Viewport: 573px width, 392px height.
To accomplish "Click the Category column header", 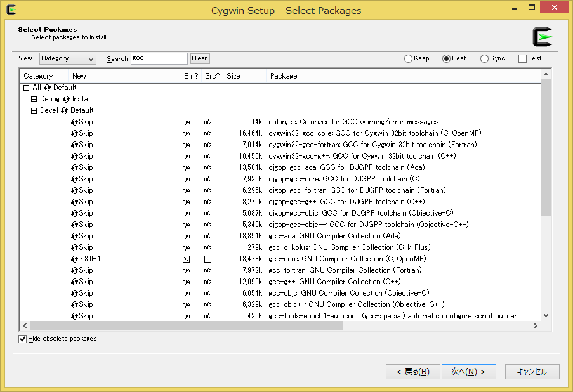I will point(44,76).
